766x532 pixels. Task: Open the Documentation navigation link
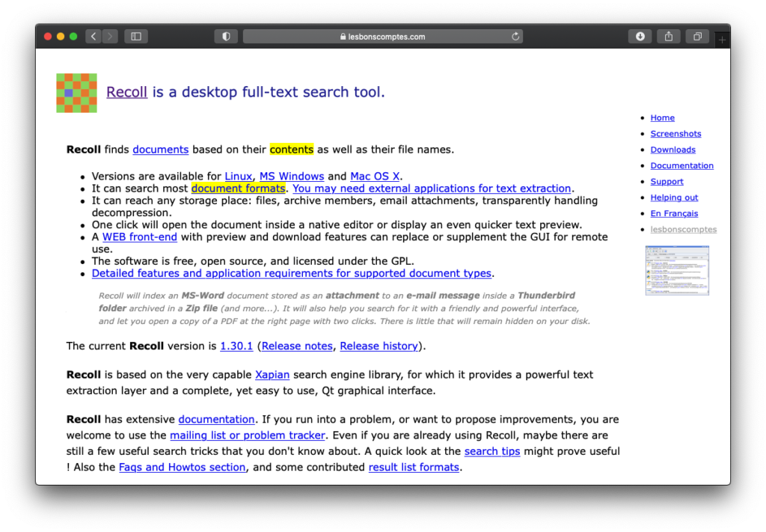tap(682, 165)
